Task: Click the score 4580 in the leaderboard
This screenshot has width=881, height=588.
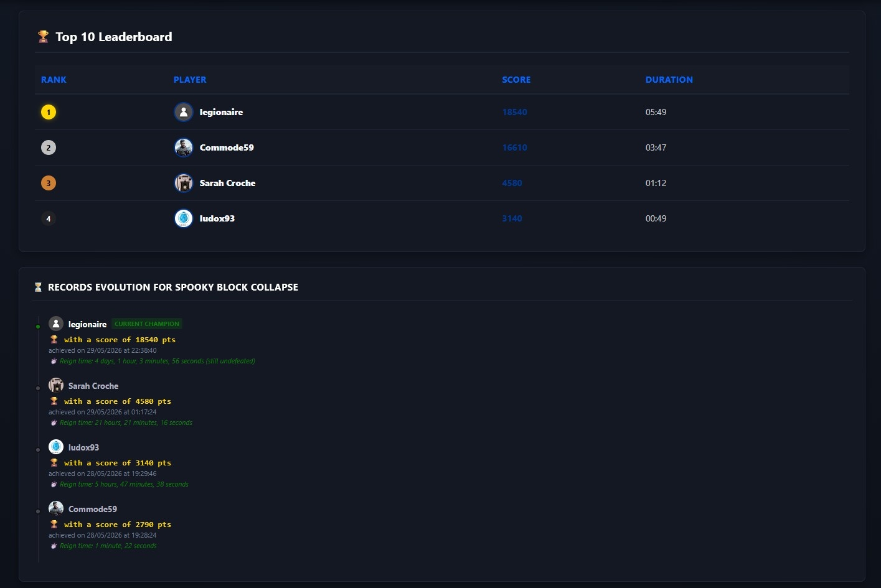Action: [x=512, y=183]
